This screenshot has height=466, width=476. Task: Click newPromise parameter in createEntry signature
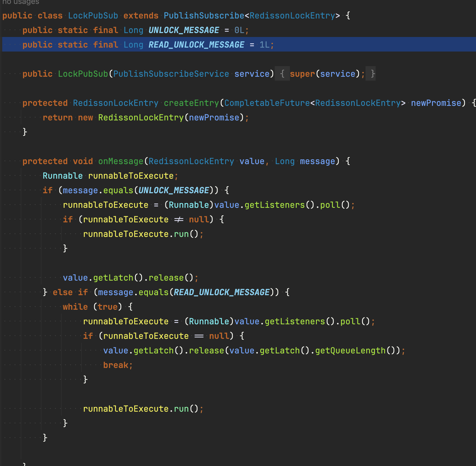[x=436, y=103]
